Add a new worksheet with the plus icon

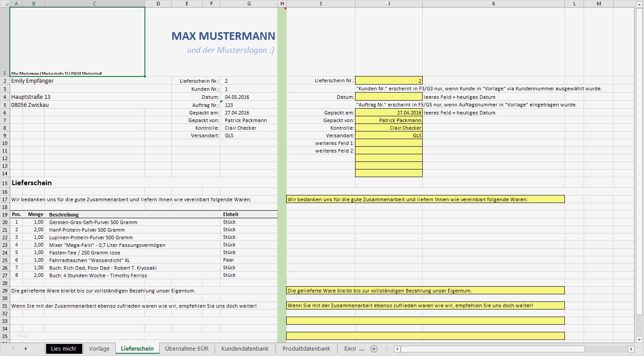(373, 348)
